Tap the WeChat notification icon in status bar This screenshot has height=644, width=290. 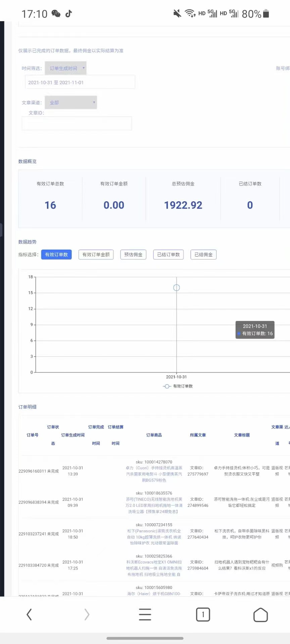pos(56,14)
